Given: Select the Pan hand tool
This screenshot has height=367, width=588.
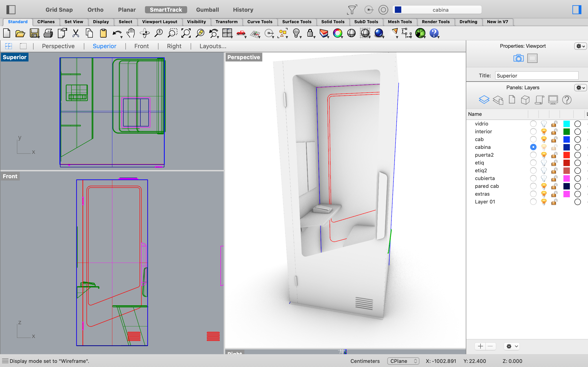Looking at the screenshot, I should pos(131,33).
